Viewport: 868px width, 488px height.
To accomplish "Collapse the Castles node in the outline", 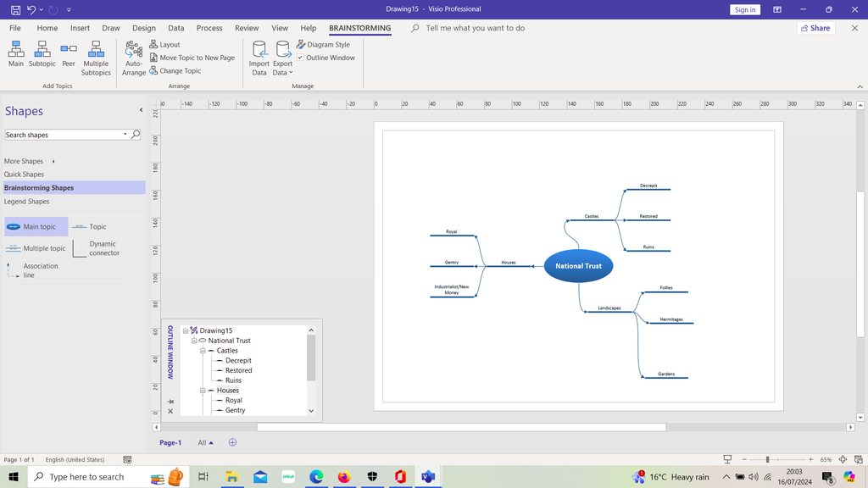I will point(203,351).
